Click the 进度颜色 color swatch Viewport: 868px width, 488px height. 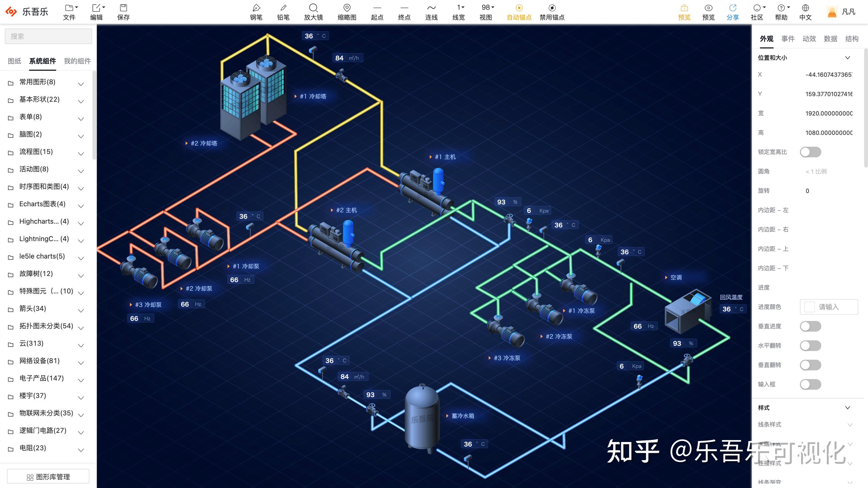pos(810,307)
